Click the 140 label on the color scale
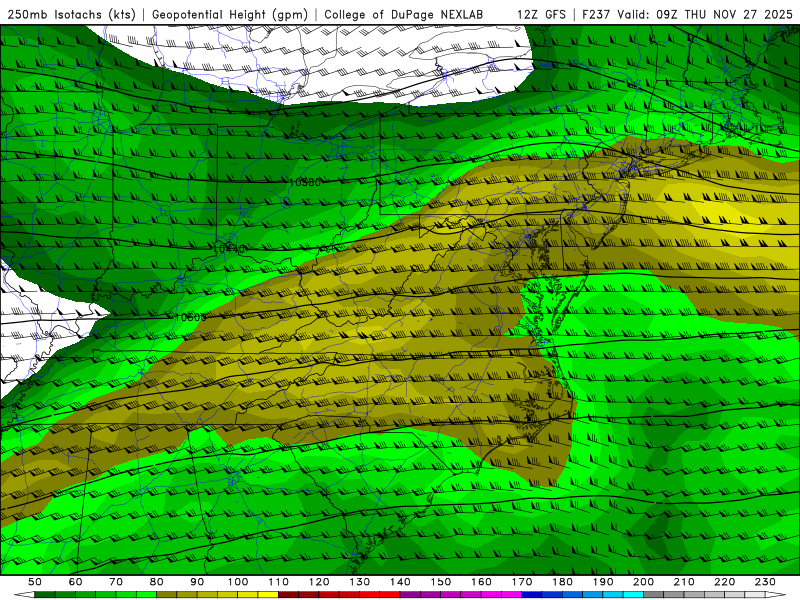The width and height of the screenshot is (800, 600). [x=400, y=582]
